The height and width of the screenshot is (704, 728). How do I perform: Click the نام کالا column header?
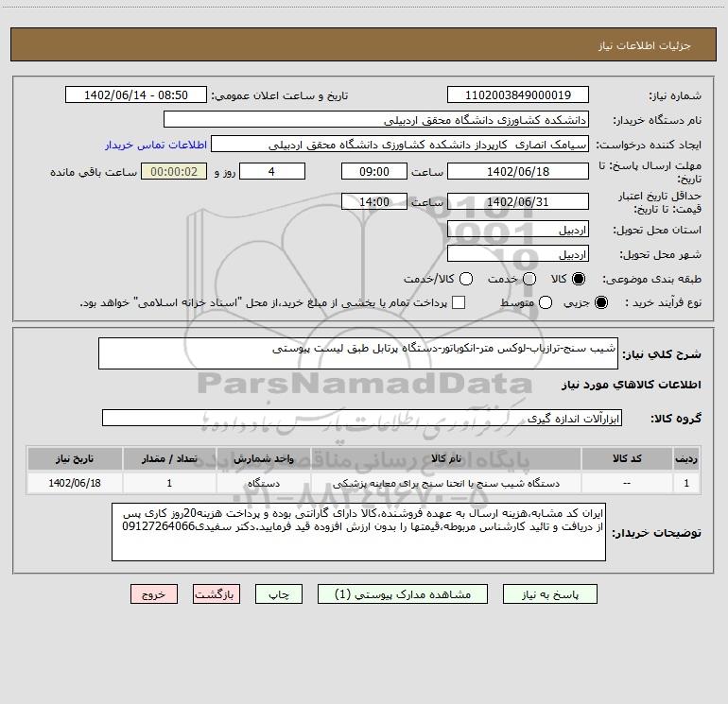[445, 458]
